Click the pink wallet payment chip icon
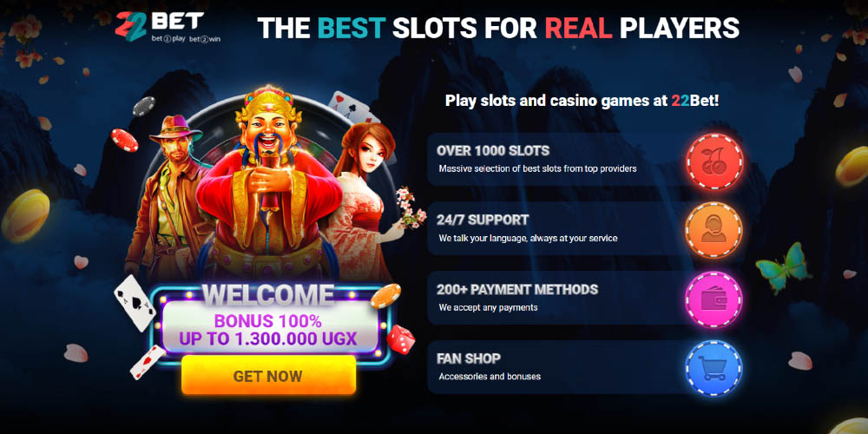Image resolution: width=868 pixels, height=434 pixels. pos(714,299)
